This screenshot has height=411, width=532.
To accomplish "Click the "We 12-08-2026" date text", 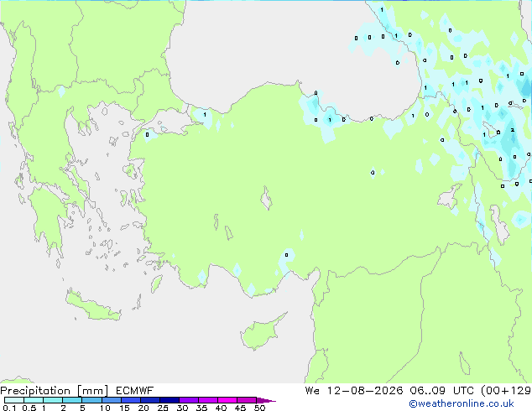I will (354, 391).
